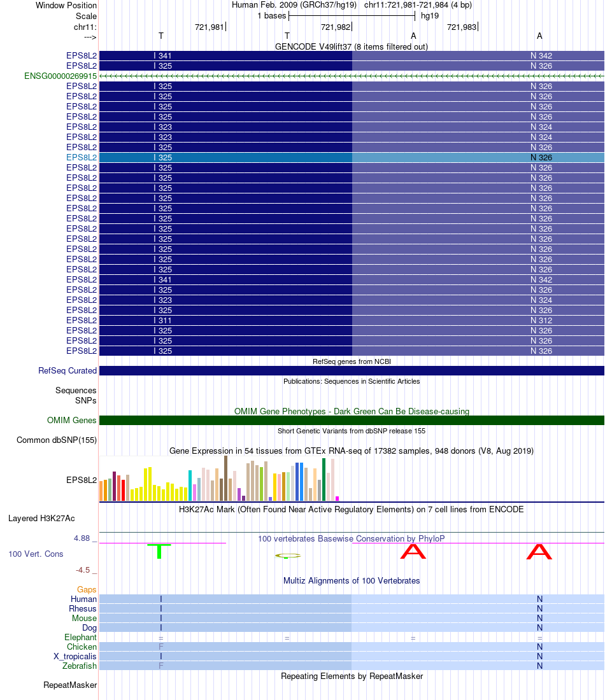
Task: Open GENCODE V49lift37 track title
Action: 351,46
